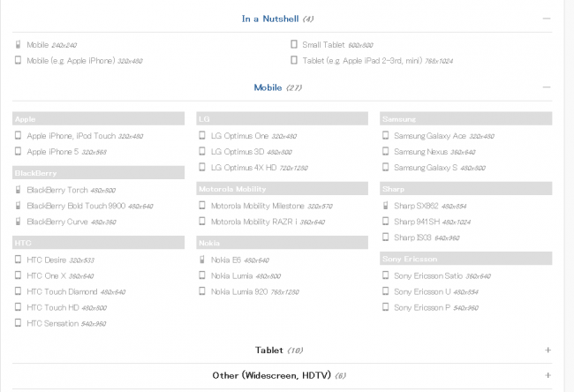Select the BlackBerry Torch phone icon

click(x=18, y=190)
